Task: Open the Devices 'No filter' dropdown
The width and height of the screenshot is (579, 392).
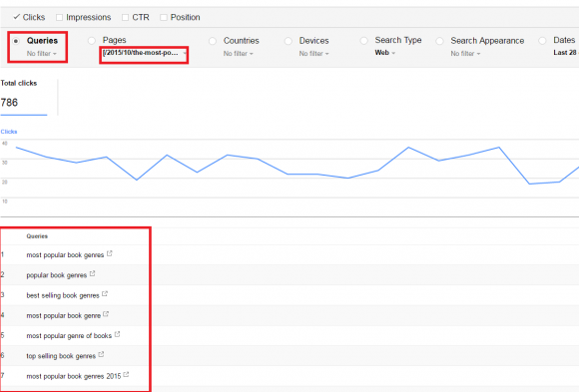Action: [313, 54]
